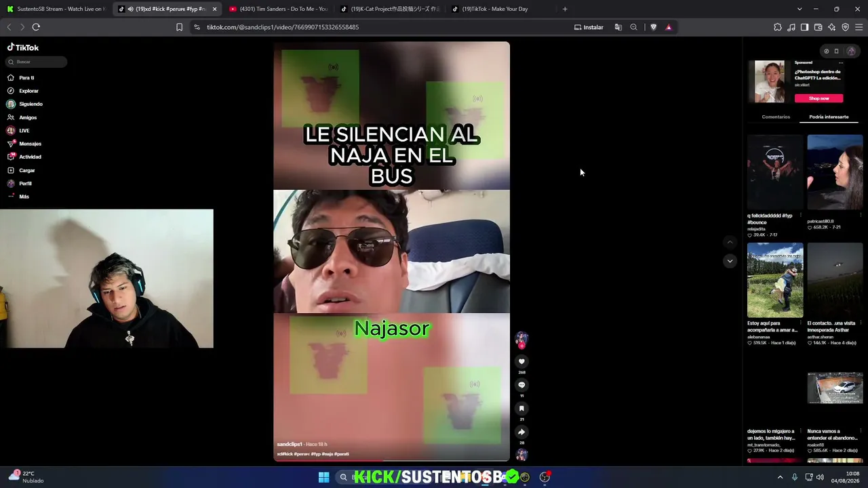868x488 pixels.
Task: Click the browser address bar URL
Action: pos(283,27)
